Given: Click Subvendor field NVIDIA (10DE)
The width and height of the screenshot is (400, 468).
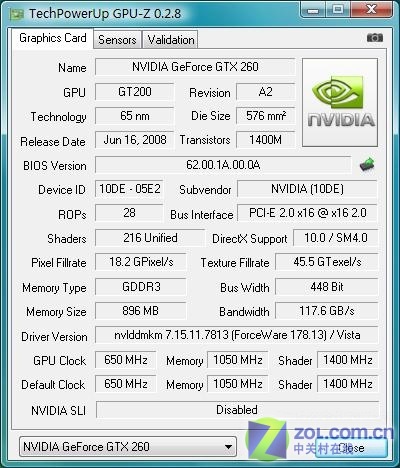Looking at the screenshot, I should [x=307, y=189].
